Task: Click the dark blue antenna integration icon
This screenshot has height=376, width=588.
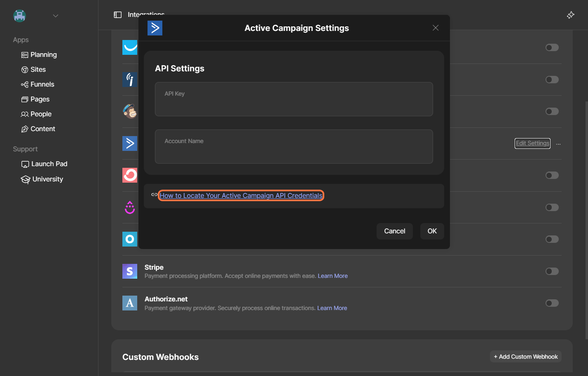Action: tap(130, 79)
